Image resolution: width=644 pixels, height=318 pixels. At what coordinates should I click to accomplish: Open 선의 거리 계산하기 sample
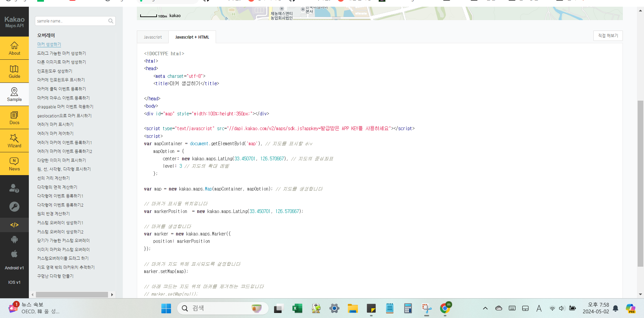53,178
